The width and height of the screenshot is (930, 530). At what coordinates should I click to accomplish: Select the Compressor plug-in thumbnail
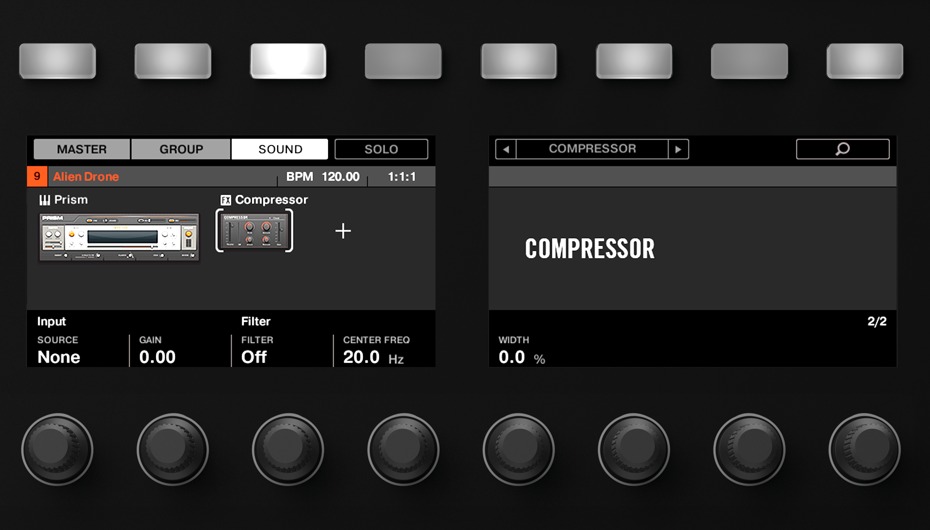254,231
